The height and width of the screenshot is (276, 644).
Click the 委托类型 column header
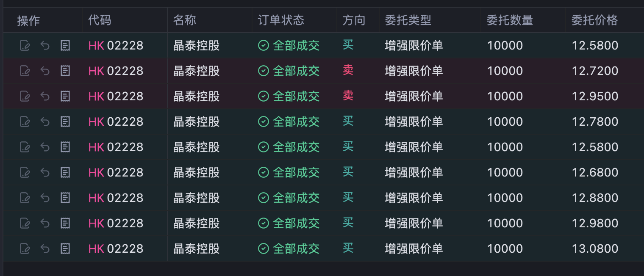(408, 20)
